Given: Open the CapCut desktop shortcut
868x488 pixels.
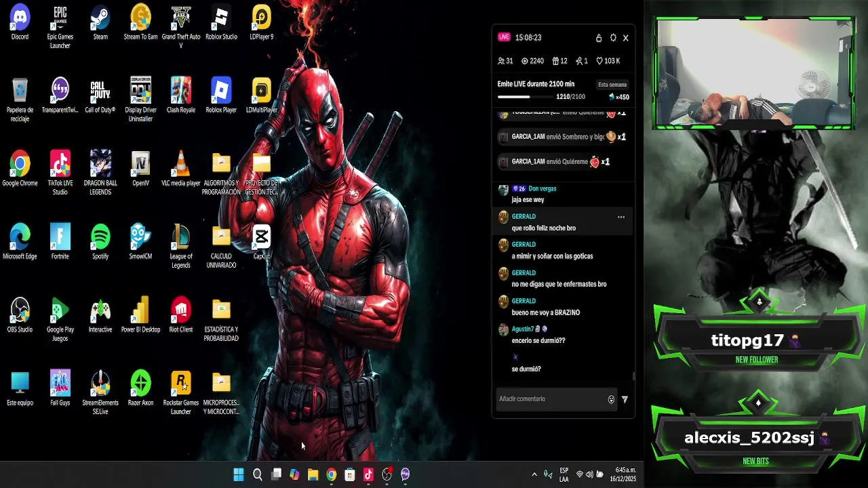Looking at the screenshot, I should (261, 243).
